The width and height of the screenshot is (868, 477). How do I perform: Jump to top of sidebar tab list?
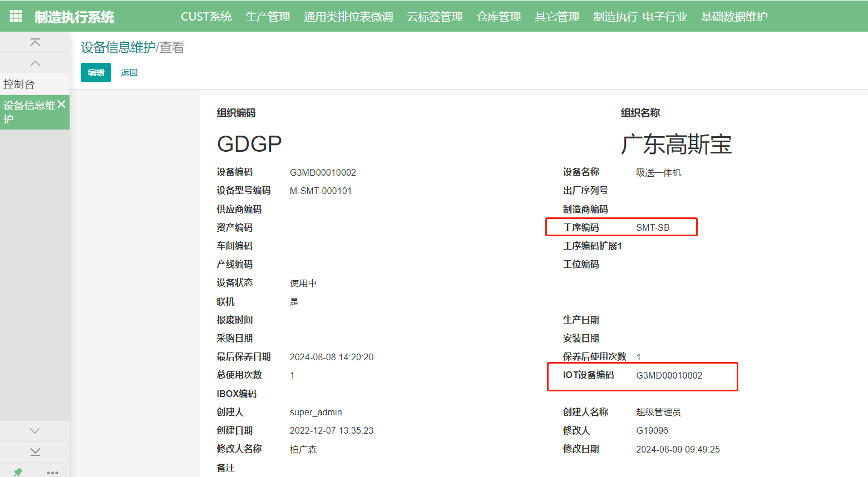[35, 42]
